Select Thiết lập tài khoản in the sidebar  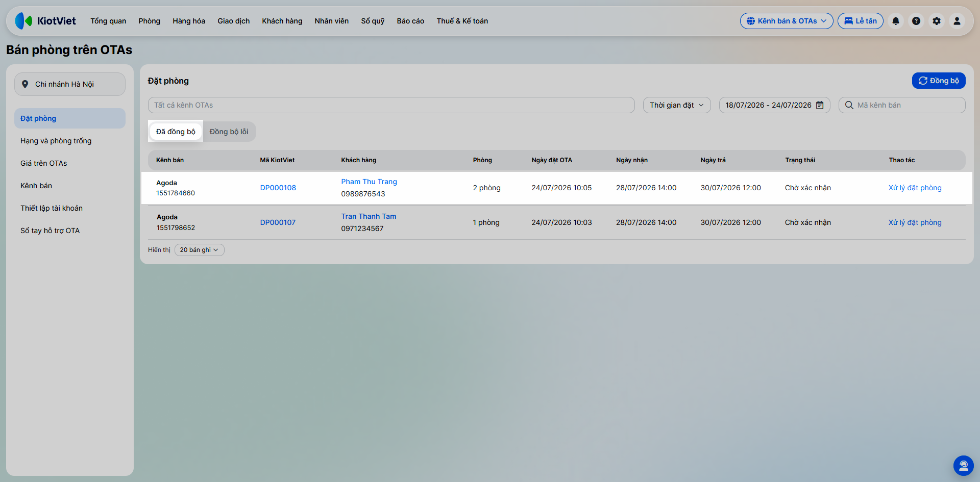(70, 208)
